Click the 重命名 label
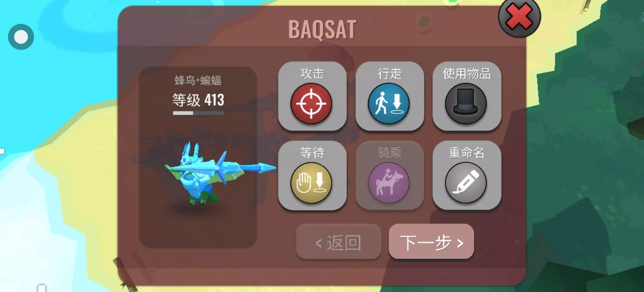 click(466, 153)
